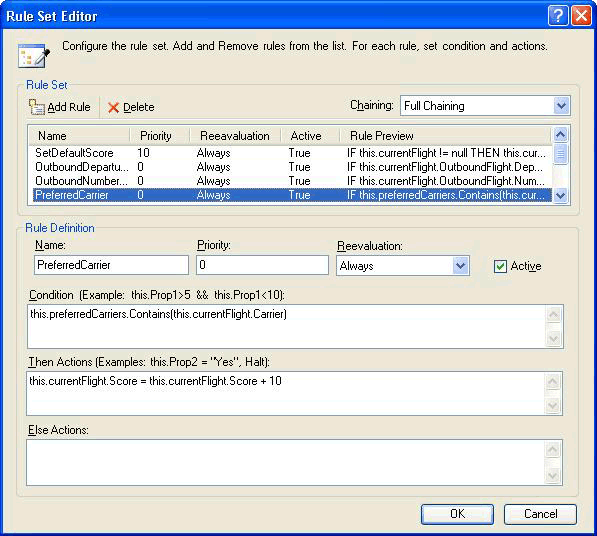This screenshot has height=536, width=597.
Task: Click the help question mark button
Action: pyautogui.click(x=558, y=16)
